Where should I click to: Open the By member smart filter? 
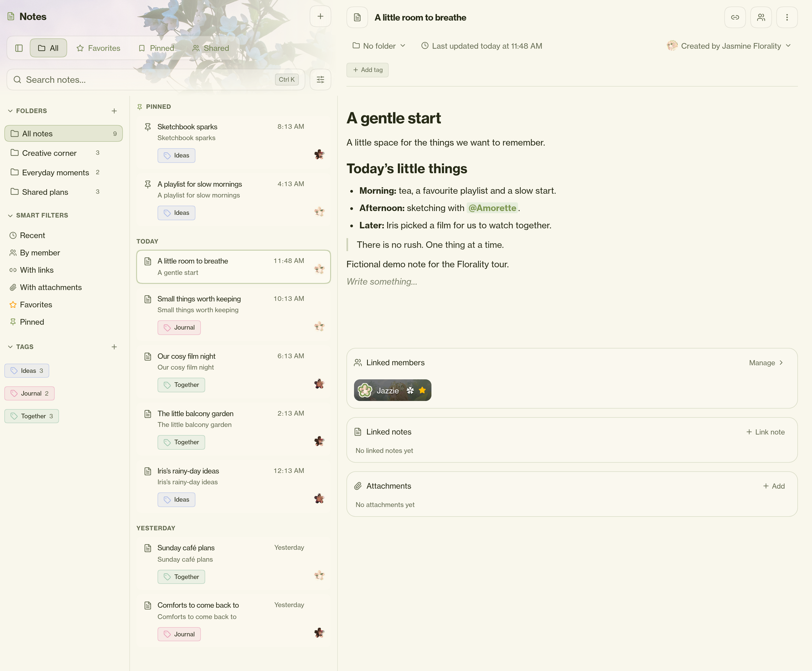point(34,253)
